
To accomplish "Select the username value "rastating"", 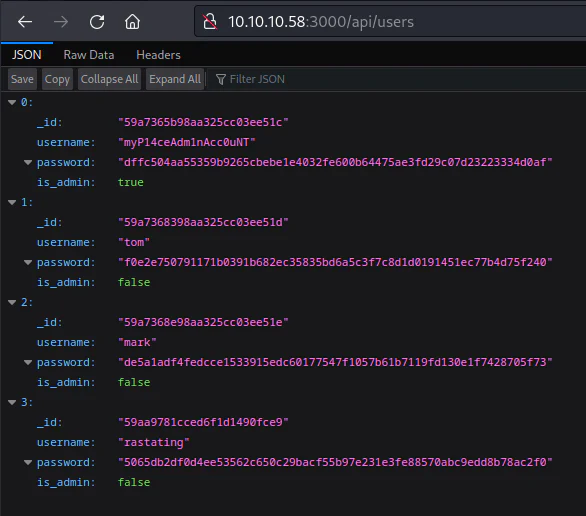I will [154, 442].
